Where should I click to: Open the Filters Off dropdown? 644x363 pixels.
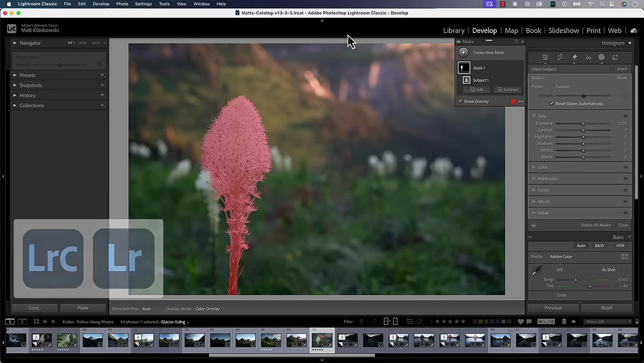click(608, 322)
